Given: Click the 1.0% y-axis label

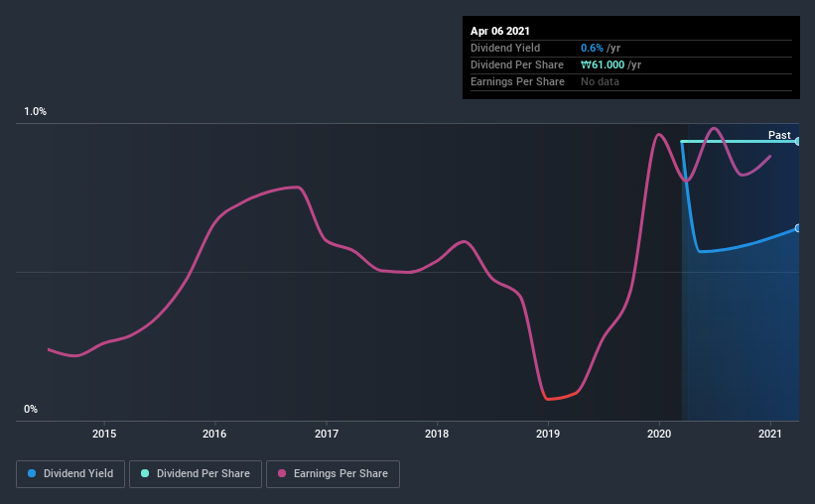Looking at the screenshot, I should click(35, 112).
